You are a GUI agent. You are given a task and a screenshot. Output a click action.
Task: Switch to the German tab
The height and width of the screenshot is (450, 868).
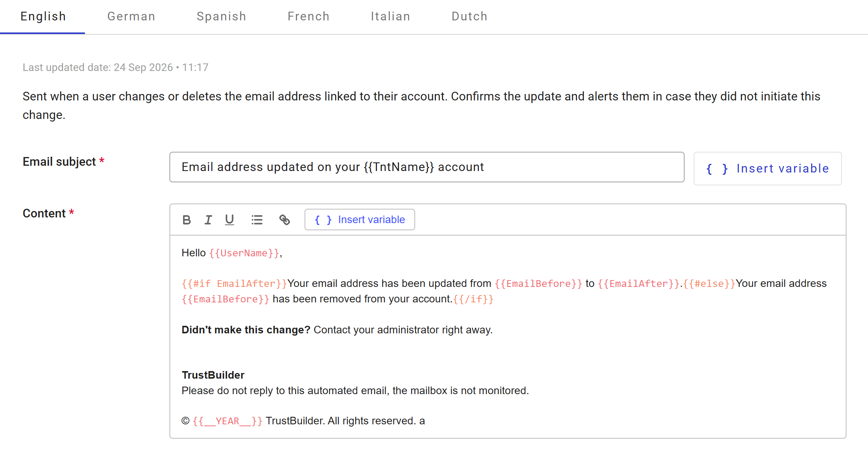click(x=131, y=16)
